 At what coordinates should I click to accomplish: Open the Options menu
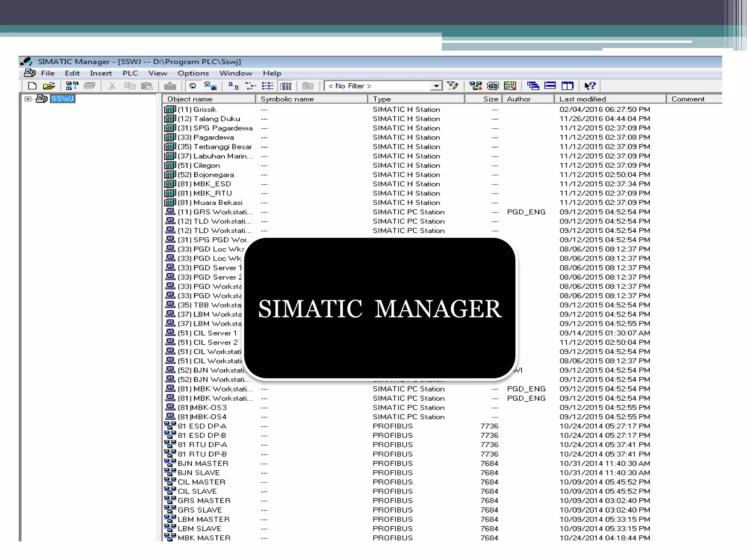(x=193, y=73)
